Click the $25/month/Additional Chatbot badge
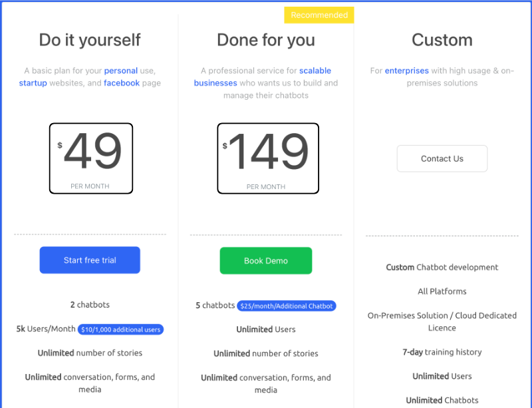532x408 pixels. click(287, 306)
